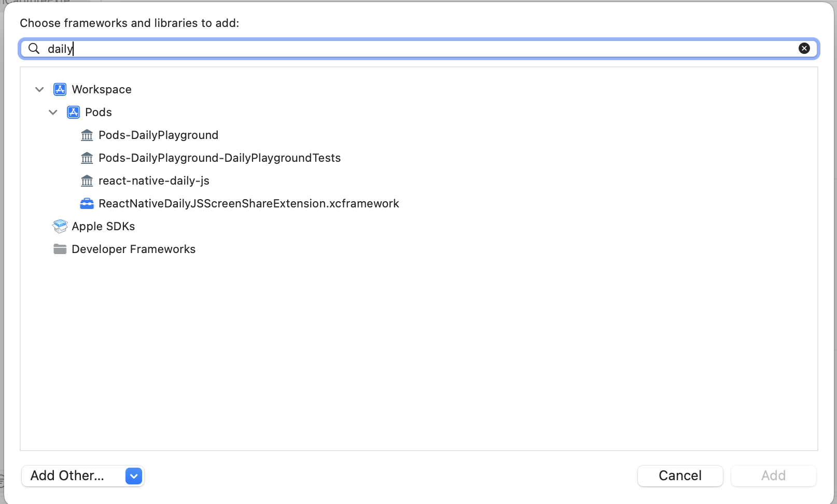The height and width of the screenshot is (504, 837).
Task: Collapse the Pods group chevron
Action: pyautogui.click(x=53, y=112)
